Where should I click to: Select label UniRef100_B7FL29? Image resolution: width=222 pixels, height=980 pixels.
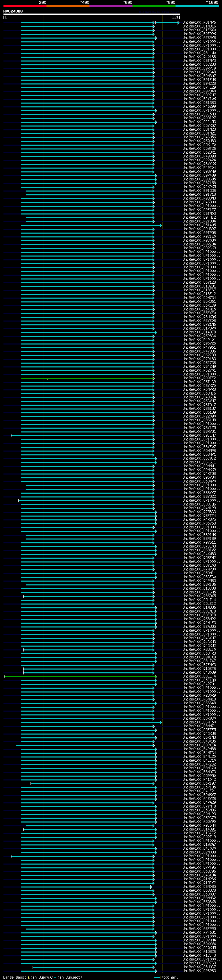tap(199, 88)
